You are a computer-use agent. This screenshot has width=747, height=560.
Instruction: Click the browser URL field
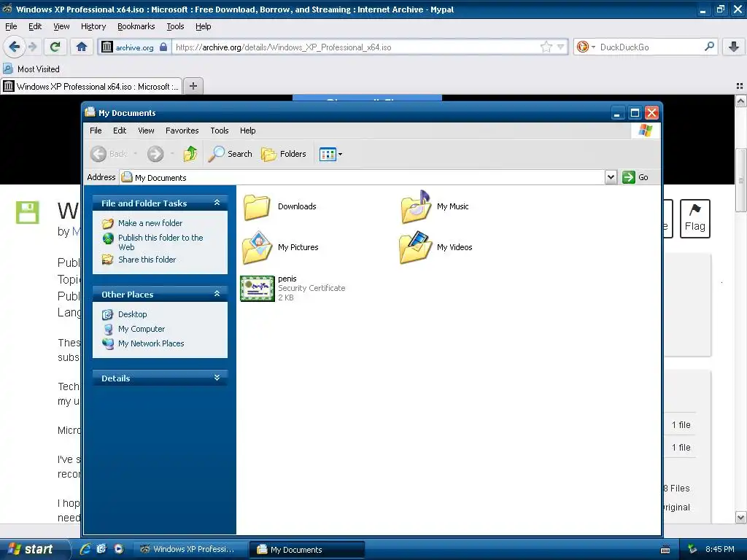pos(356,47)
